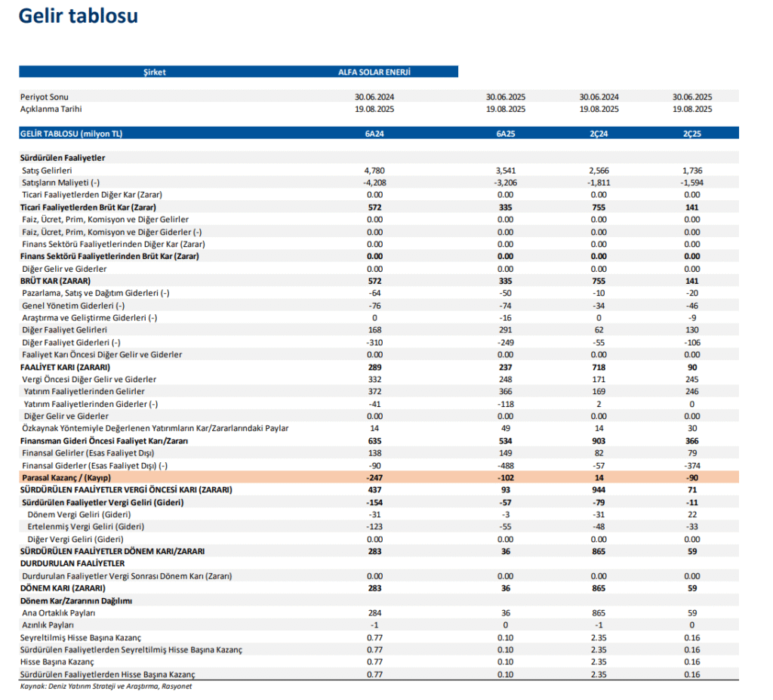Viewport: 773px width, 700px height.
Task: Click the 4,780 sales revenue value
Action: (x=374, y=171)
